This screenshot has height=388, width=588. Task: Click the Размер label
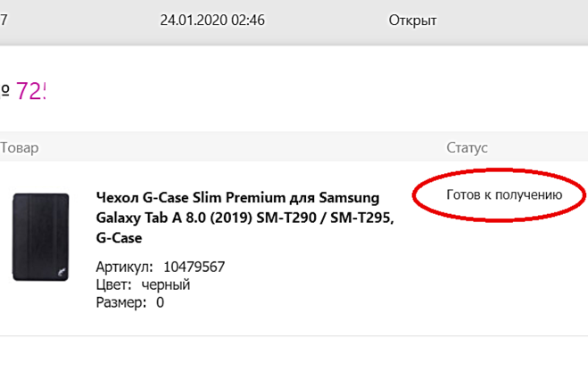[120, 302]
